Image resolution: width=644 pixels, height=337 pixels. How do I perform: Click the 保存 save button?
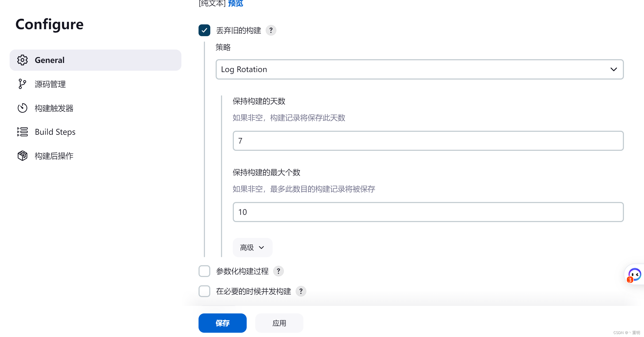pyautogui.click(x=223, y=323)
